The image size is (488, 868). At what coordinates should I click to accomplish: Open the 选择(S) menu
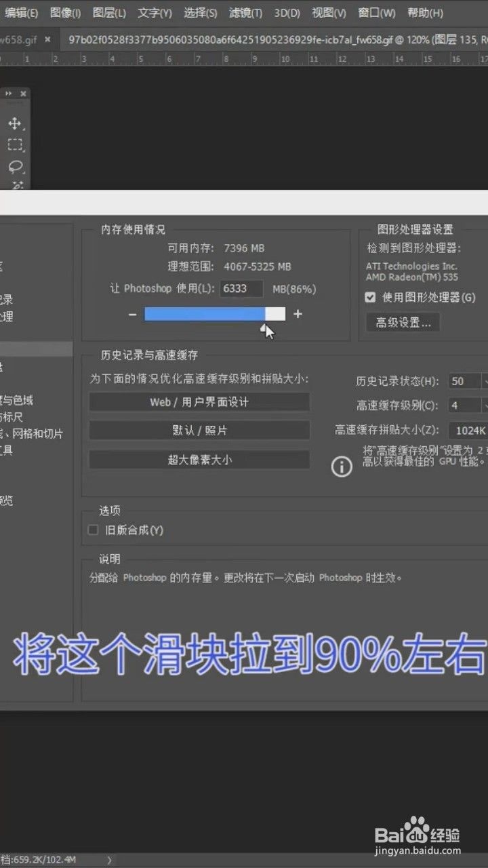point(200,13)
